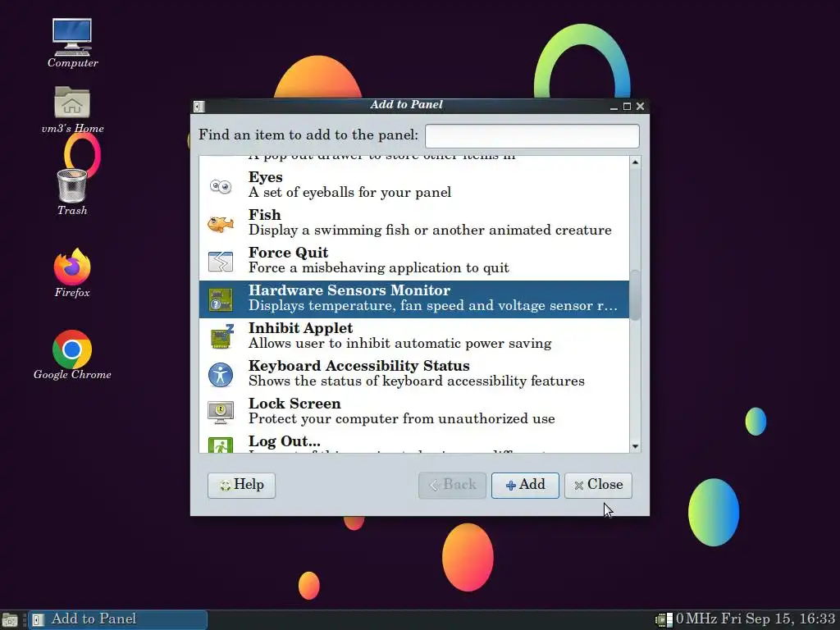Click the list scrollbar down arrow

point(636,446)
